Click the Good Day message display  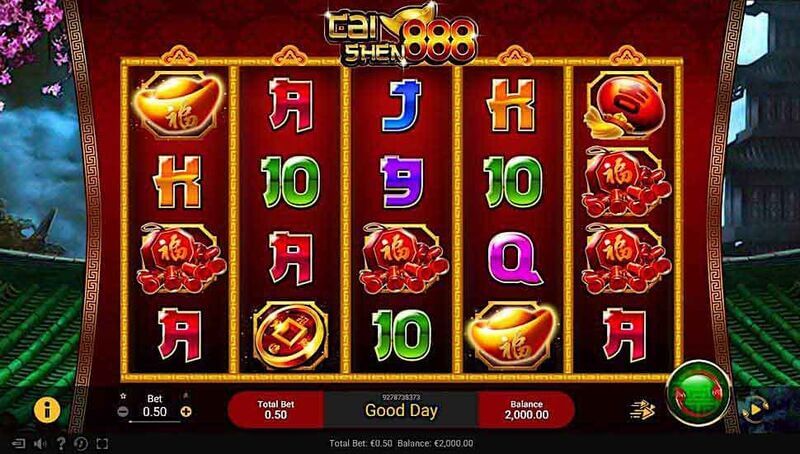(x=401, y=410)
